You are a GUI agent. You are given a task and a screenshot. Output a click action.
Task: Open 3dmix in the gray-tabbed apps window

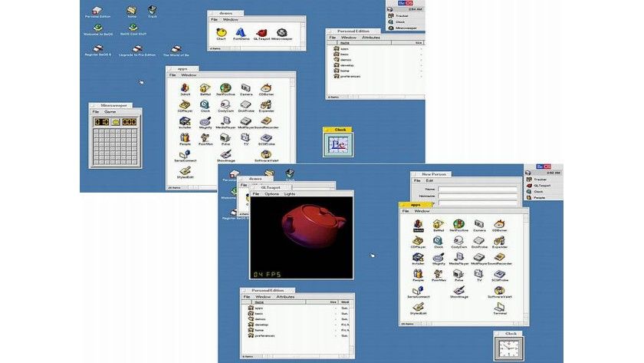(x=185, y=90)
